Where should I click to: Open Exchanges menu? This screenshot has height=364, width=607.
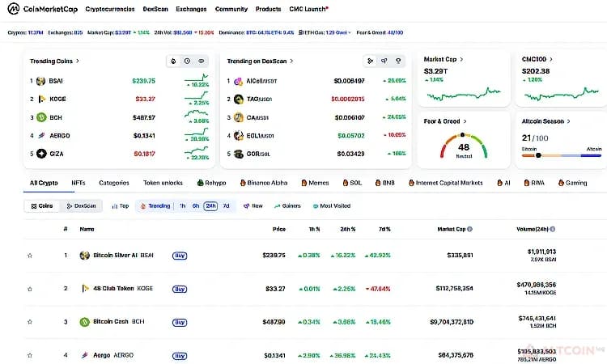click(x=191, y=9)
